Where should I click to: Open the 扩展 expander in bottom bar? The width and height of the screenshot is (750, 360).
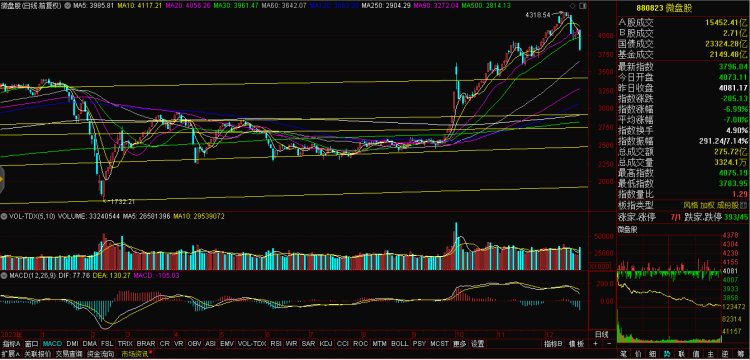(10, 354)
